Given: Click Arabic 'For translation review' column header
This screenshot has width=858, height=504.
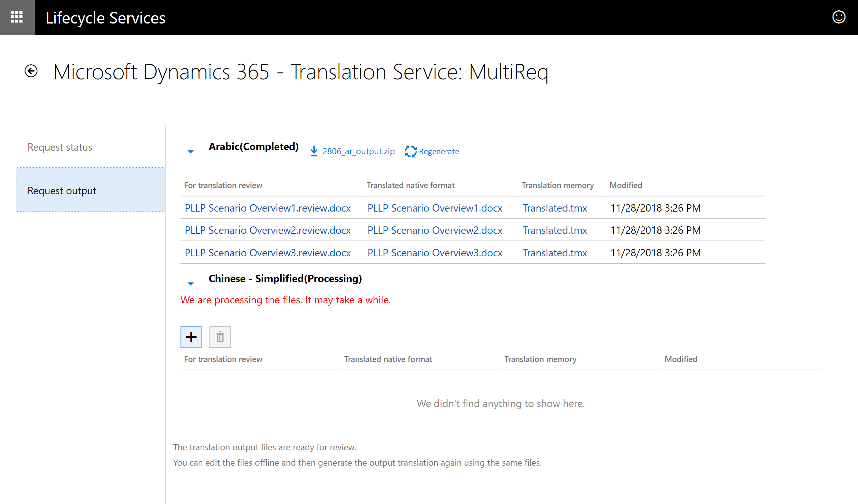Looking at the screenshot, I should click(223, 185).
